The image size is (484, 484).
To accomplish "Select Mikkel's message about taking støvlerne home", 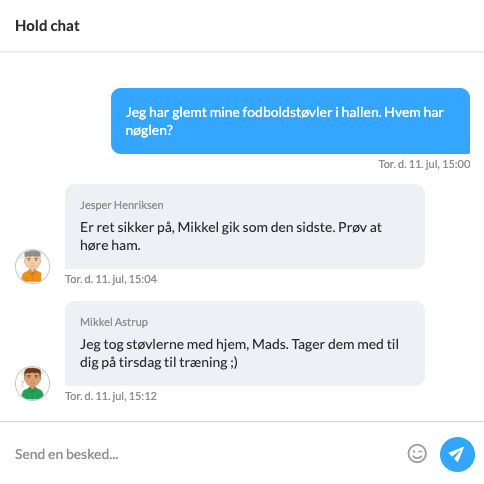I will 245,344.
